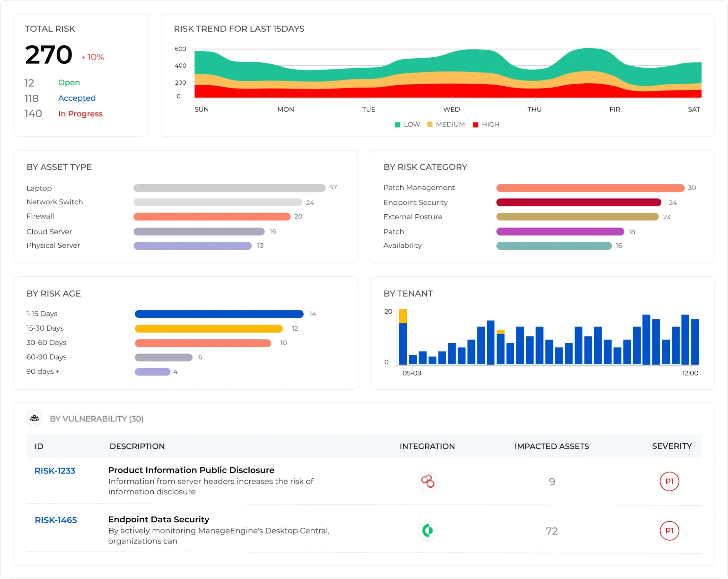The width and height of the screenshot is (728, 579).
Task: Click the ID column header
Action: pyautogui.click(x=39, y=446)
